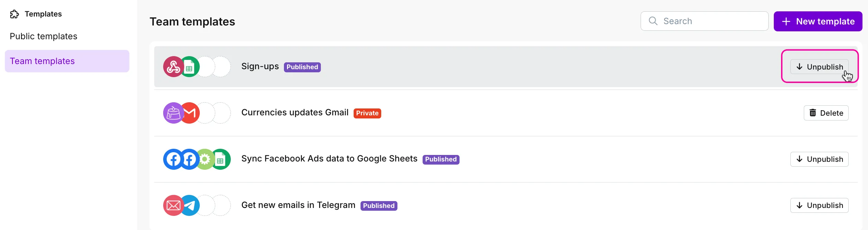Open Public templates in sidebar

pyautogui.click(x=43, y=36)
